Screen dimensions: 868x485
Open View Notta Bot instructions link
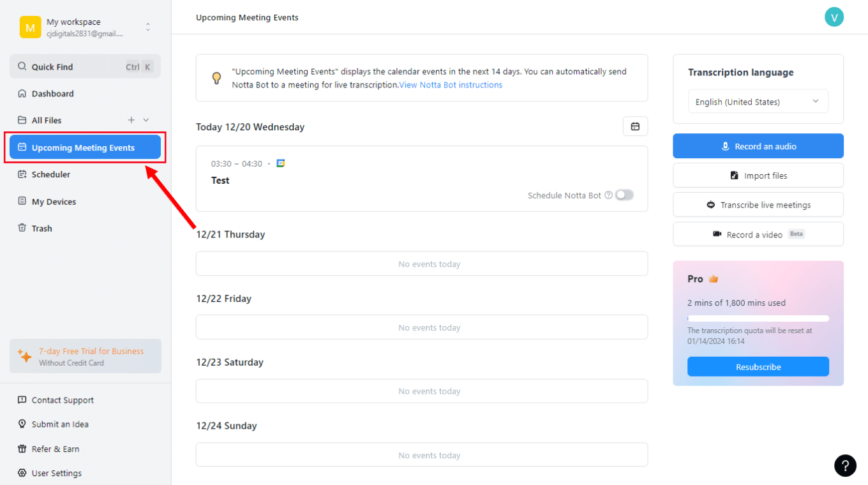click(451, 85)
